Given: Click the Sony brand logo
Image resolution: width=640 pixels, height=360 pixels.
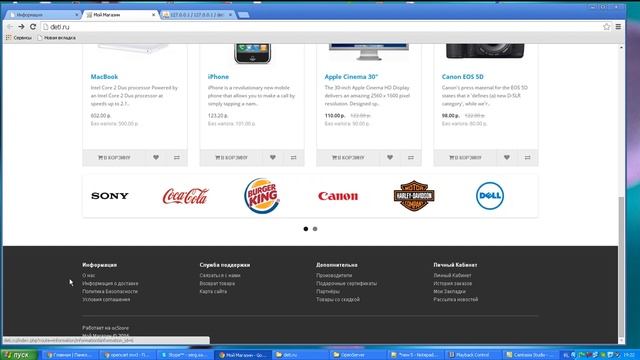Looking at the screenshot, I should 110,196.
